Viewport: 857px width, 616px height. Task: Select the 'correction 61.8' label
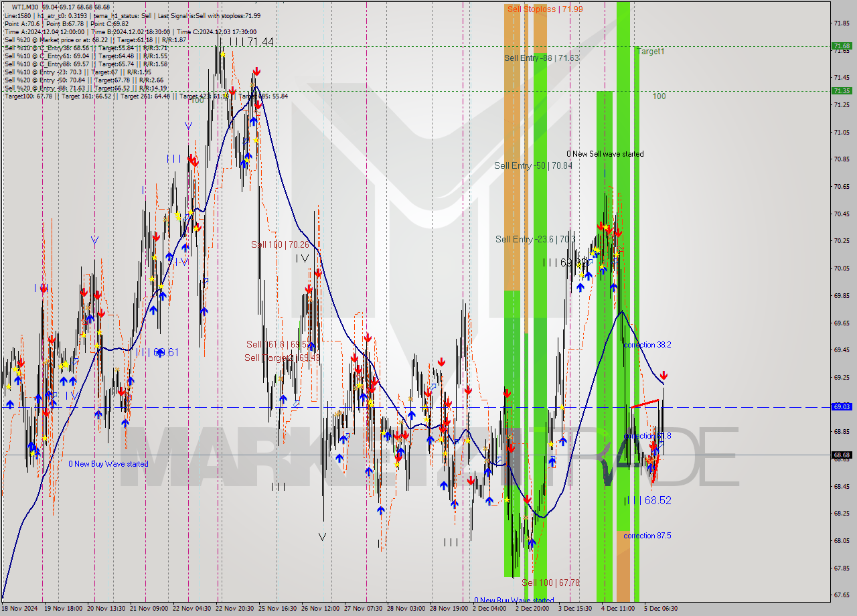coord(647,436)
